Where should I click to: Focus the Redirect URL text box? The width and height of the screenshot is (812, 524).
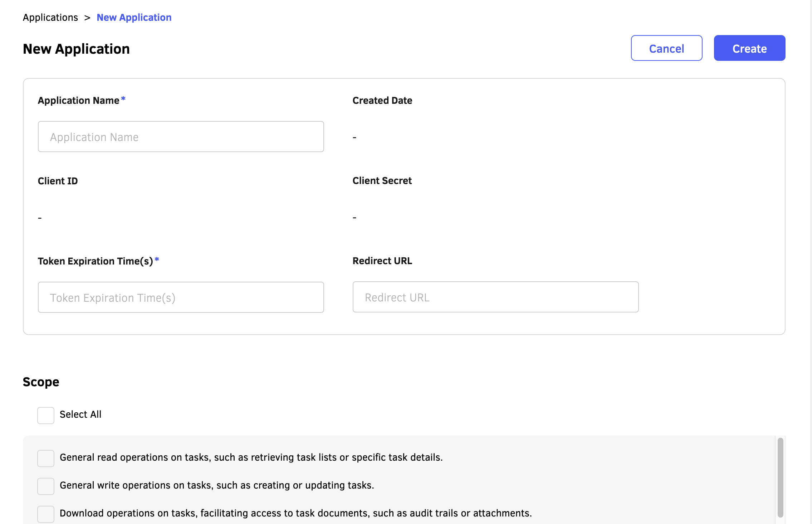[495, 297]
